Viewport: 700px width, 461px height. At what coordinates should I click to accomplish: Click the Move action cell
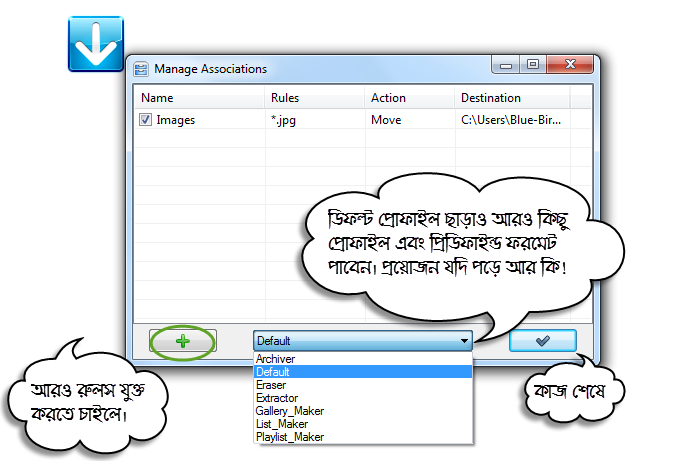pos(386,120)
